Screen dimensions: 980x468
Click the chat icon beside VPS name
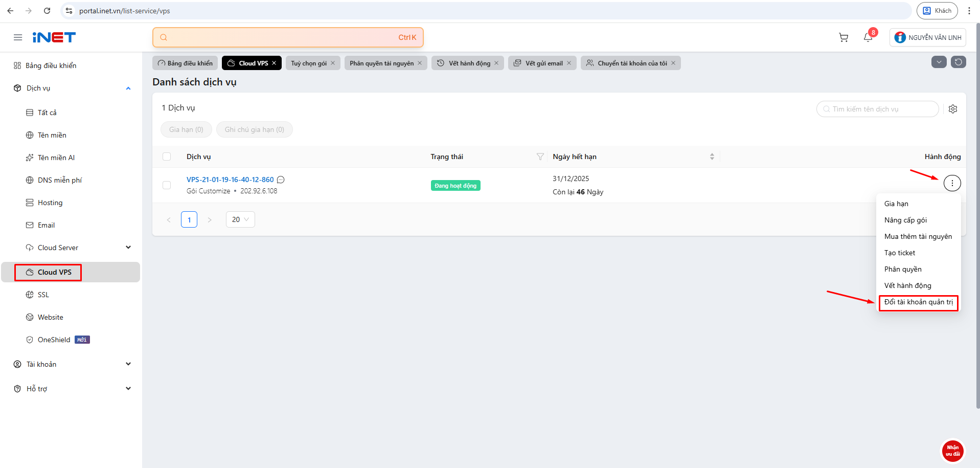coord(281,180)
